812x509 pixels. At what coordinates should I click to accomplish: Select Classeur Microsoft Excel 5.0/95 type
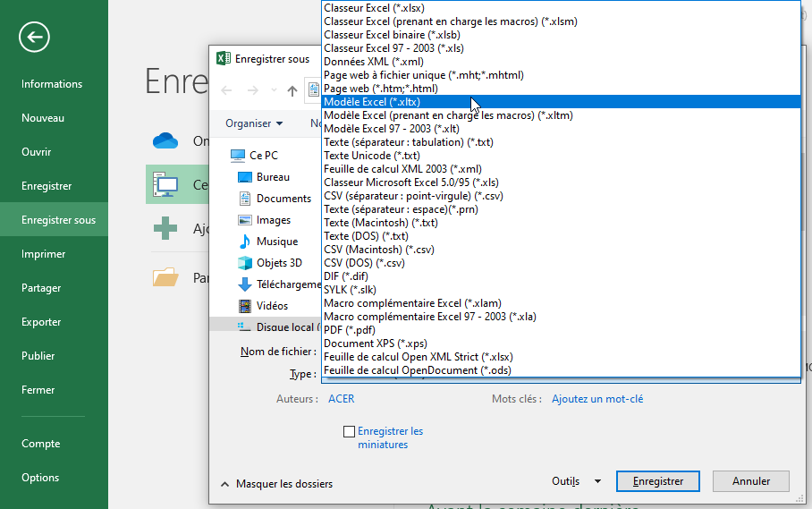click(x=561, y=182)
